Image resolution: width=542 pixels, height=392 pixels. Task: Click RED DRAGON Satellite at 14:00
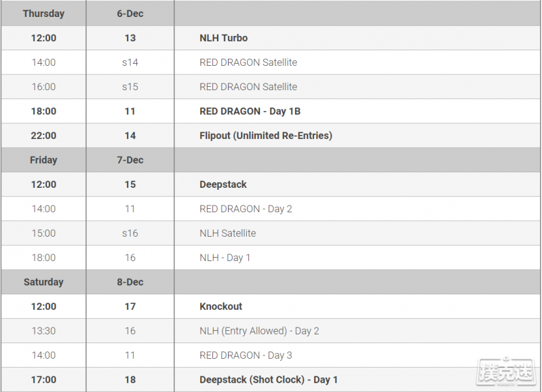(248, 62)
